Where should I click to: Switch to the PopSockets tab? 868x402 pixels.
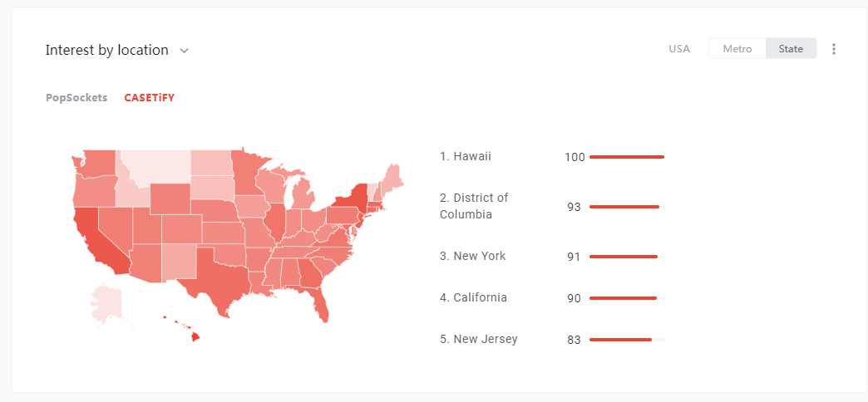tap(76, 98)
